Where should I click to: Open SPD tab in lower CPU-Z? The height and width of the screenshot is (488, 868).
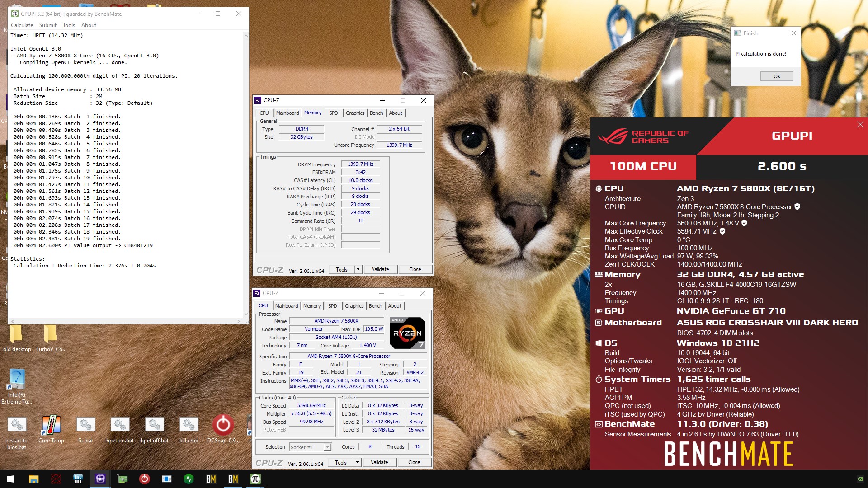pos(332,306)
